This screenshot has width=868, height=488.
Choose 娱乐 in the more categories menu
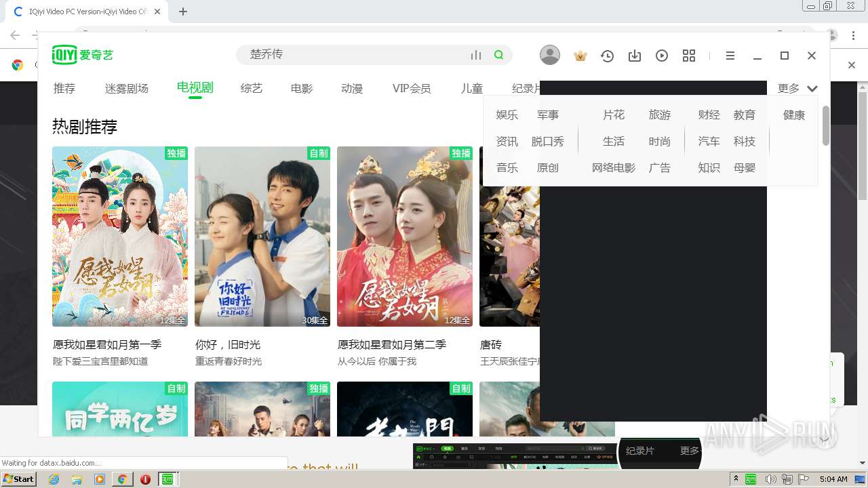click(507, 115)
